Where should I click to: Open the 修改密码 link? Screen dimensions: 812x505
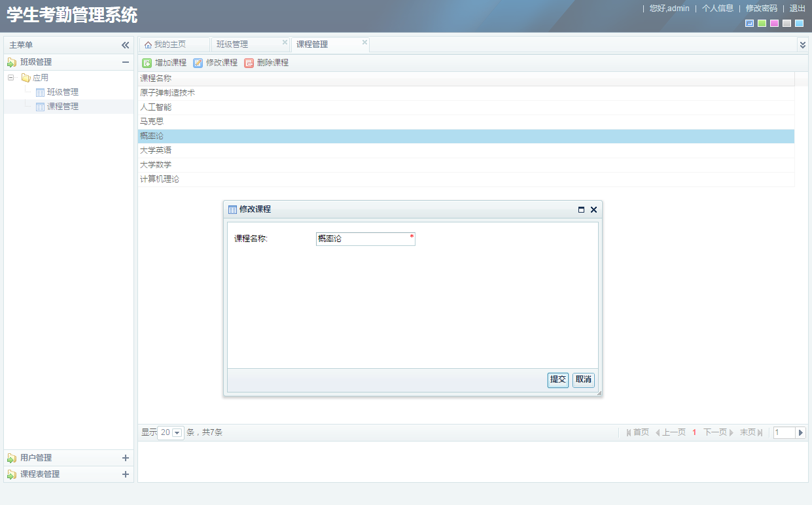click(x=762, y=9)
